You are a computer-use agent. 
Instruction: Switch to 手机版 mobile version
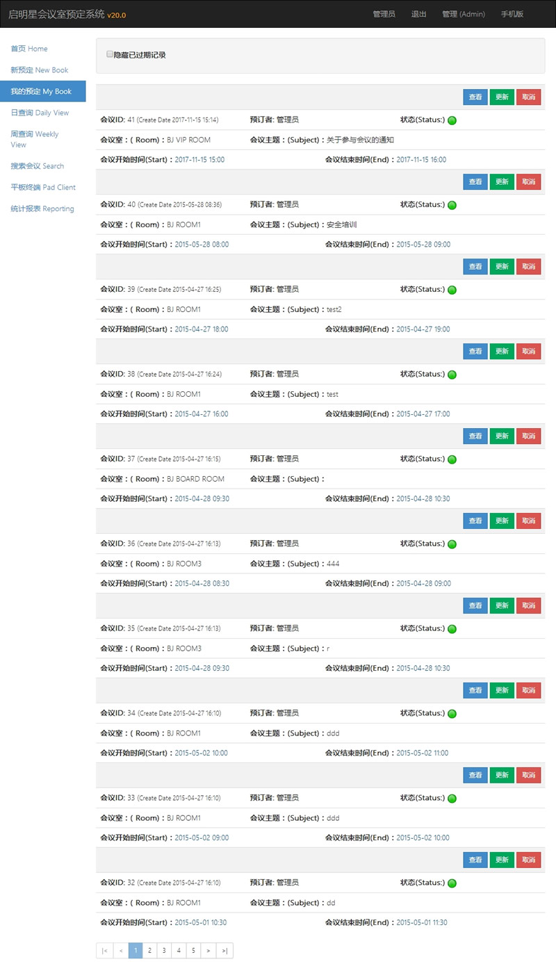coord(512,14)
